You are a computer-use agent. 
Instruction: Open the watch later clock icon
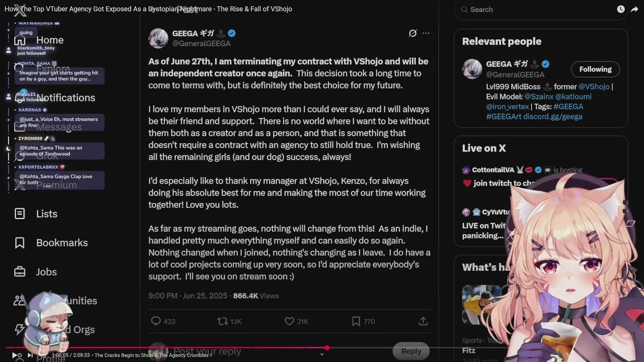[621, 9]
